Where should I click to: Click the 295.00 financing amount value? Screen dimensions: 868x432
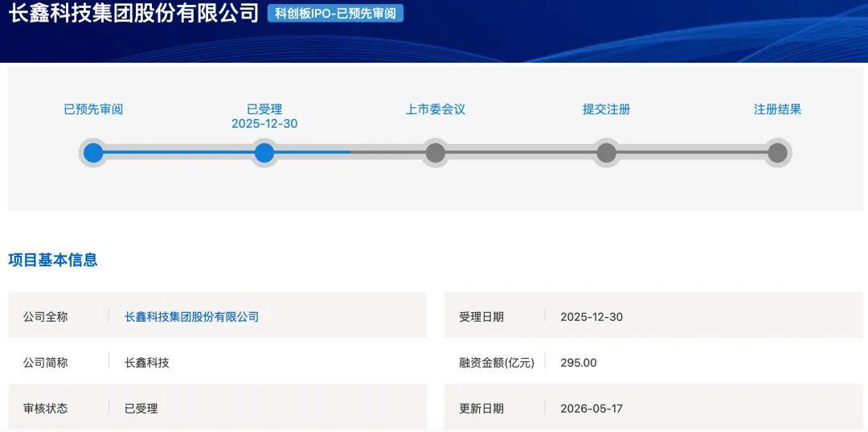pos(579,363)
